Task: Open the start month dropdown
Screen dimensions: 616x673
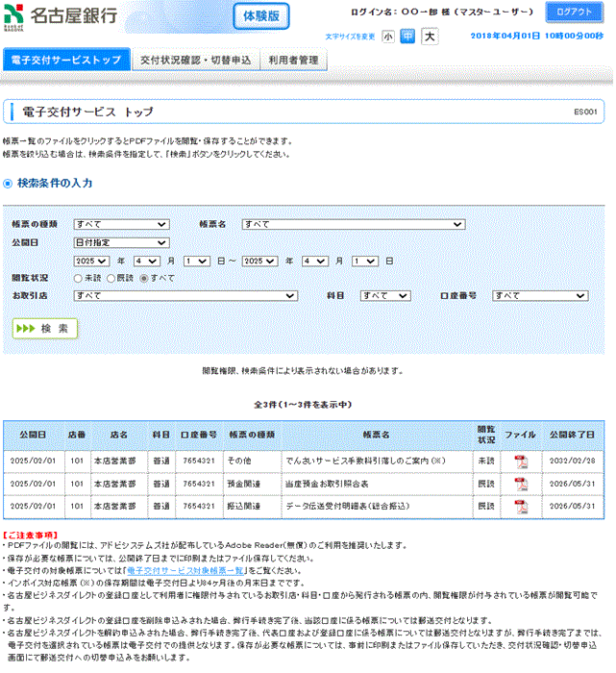Action: 147,262
